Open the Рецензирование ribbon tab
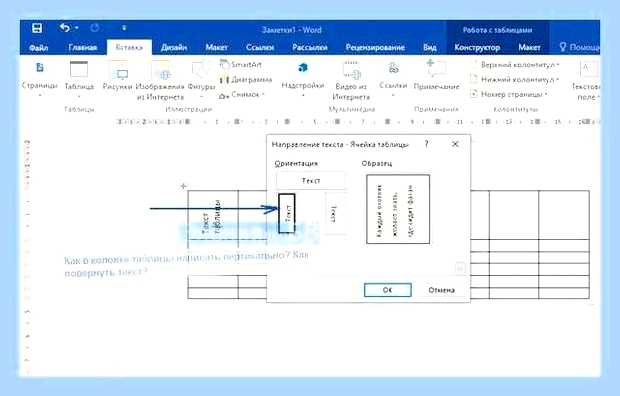Image resolution: width=620 pixels, height=396 pixels. tap(375, 47)
